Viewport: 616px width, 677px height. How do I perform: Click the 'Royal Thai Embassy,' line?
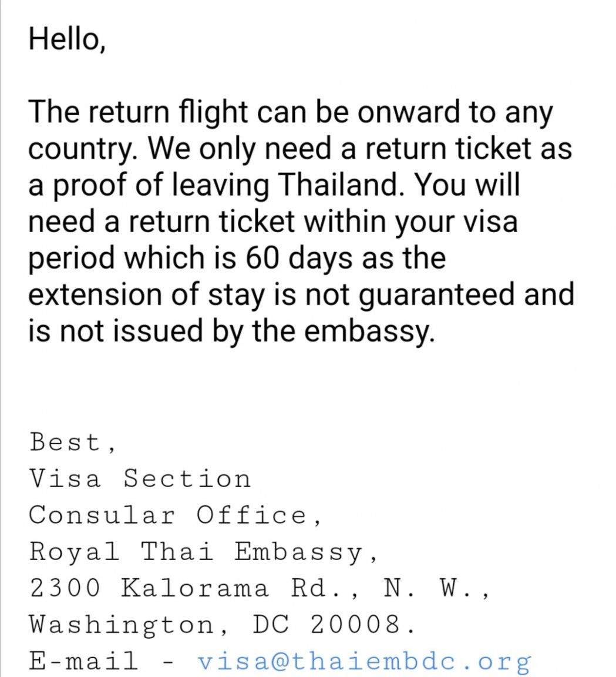203,552
